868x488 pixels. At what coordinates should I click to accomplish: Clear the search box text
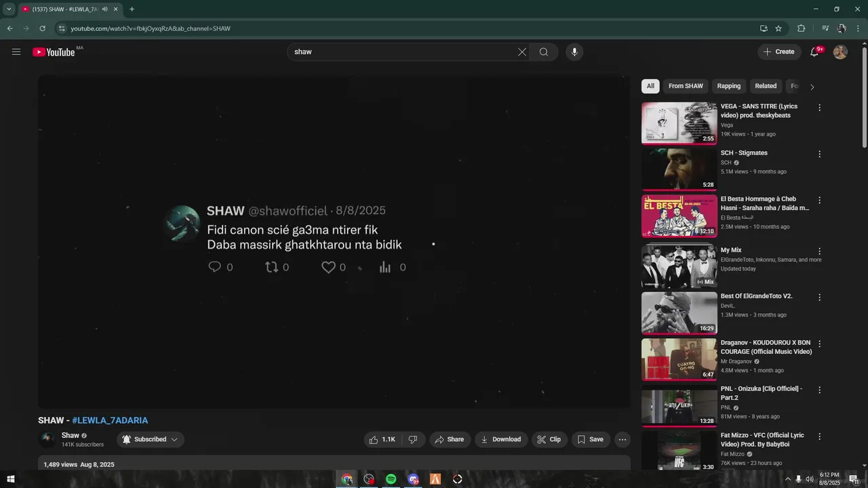click(x=522, y=52)
